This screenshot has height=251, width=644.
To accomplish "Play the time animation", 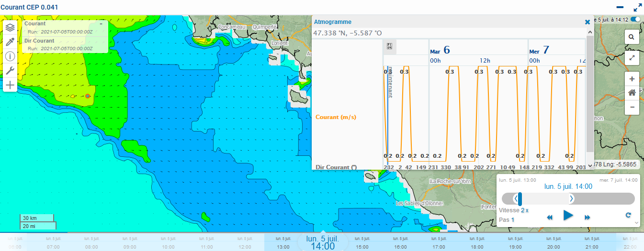I will point(568,216).
